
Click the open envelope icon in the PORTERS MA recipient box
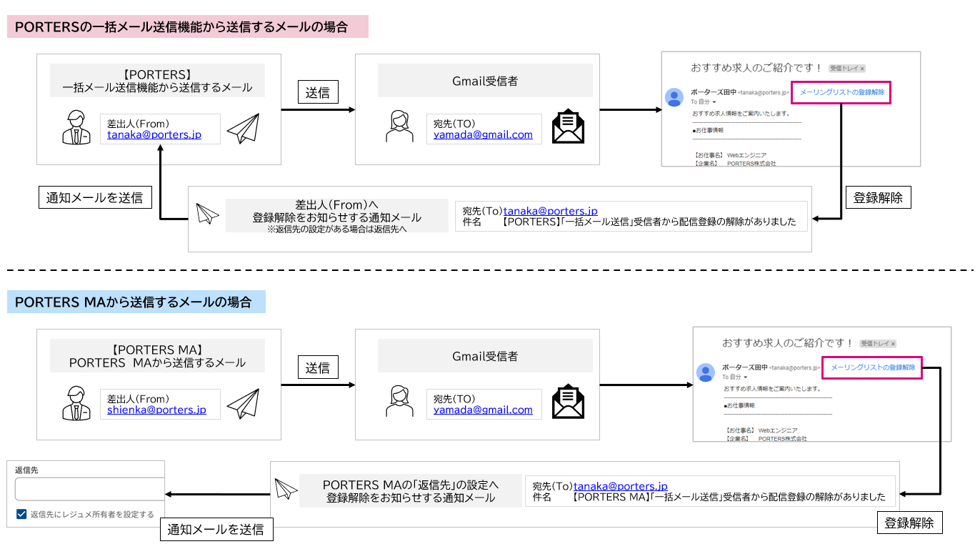(x=568, y=402)
